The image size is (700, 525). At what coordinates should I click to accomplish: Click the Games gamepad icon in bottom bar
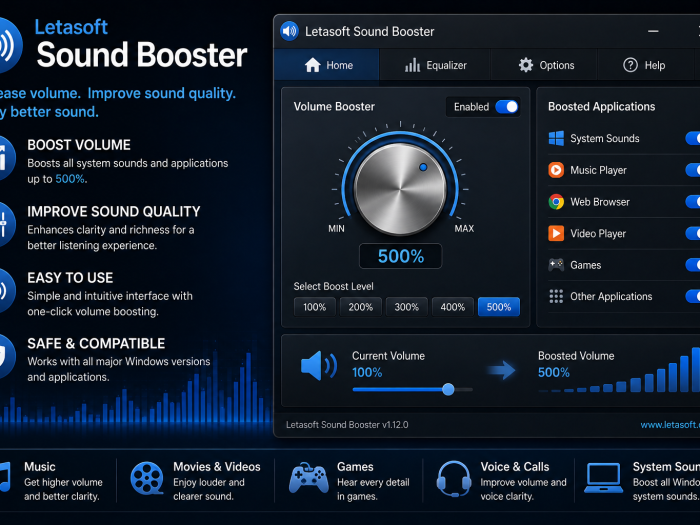[308, 478]
